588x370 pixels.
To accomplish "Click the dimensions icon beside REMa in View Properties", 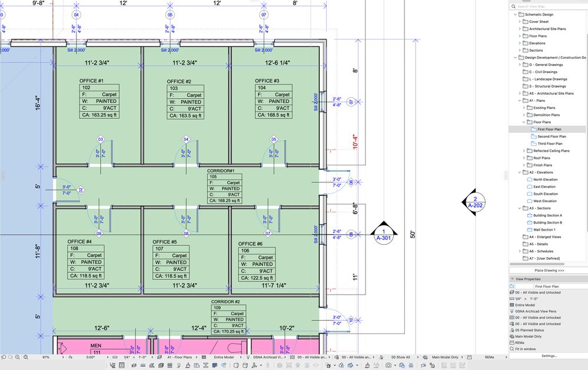I will click(x=511, y=342).
